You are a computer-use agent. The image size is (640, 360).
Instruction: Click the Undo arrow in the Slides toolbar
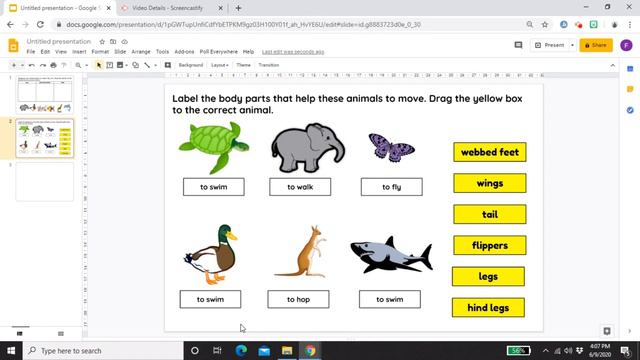[x=31, y=65]
